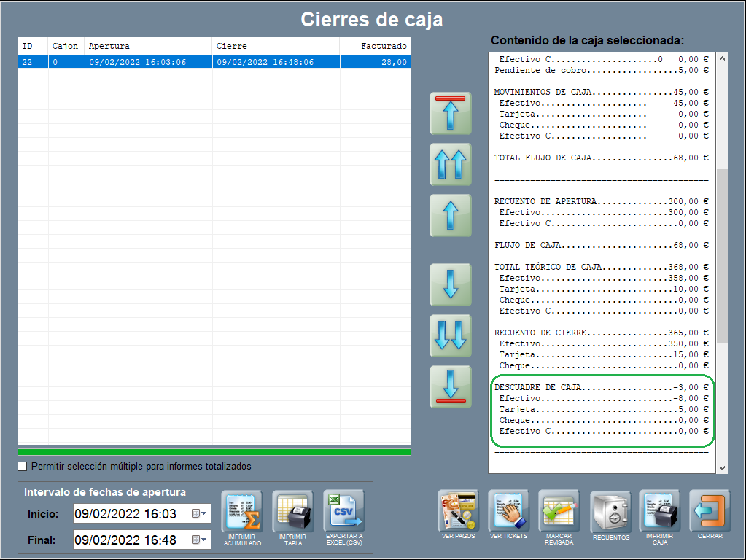Jump to last record with bottom arrow

[x=450, y=386]
